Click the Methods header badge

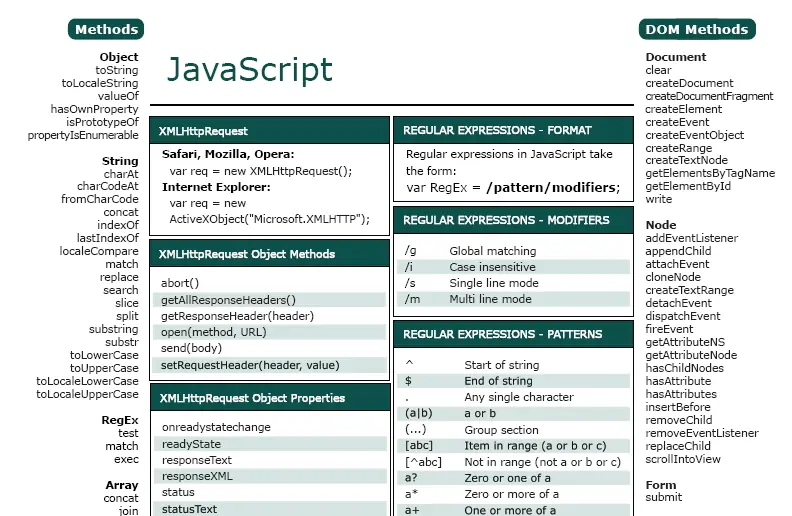(x=106, y=29)
